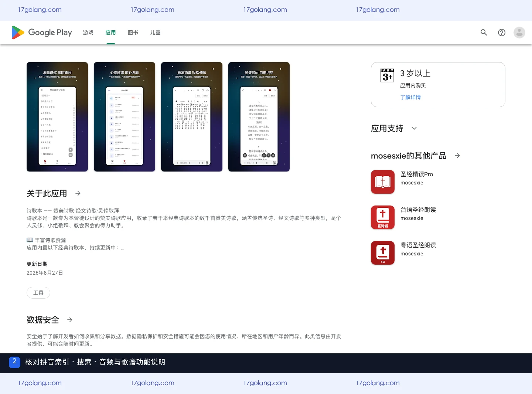View the 歌谱歌词 自由切换 screenshot
532x394 pixels.
(259, 117)
